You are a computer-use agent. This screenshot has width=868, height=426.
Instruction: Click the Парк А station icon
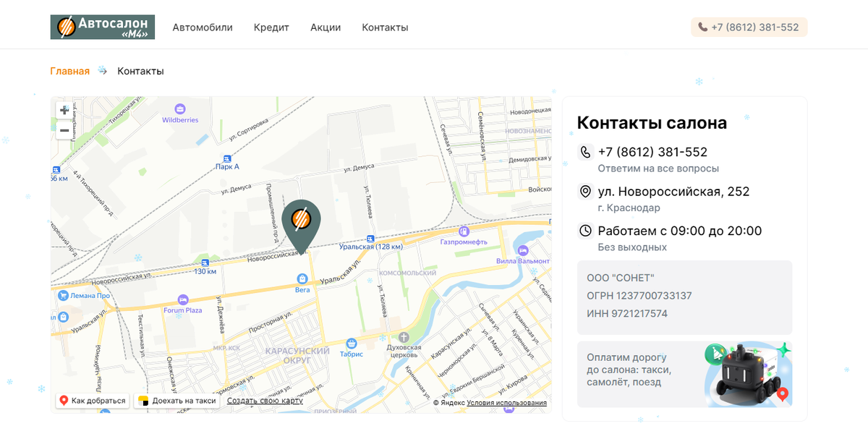click(227, 158)
